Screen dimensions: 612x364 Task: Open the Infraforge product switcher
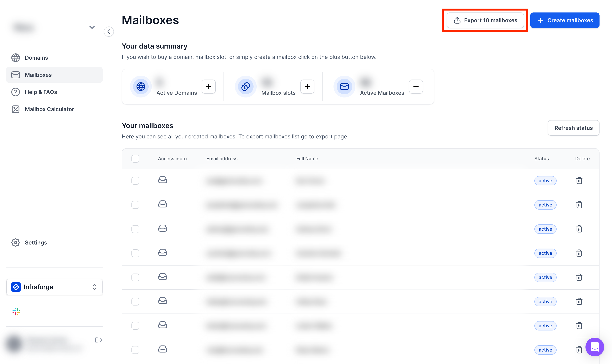(x=54, y=287)
